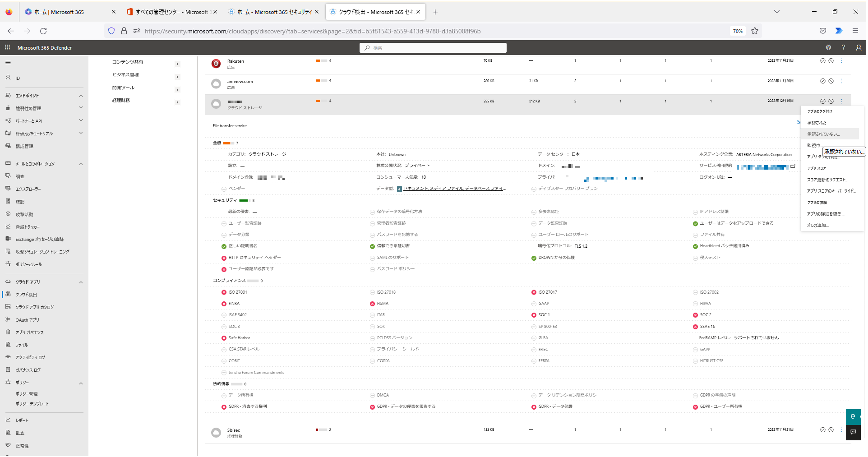Open Exchange メッセージの追跡 in sidebar
This screenshot has height=457, width=868.
click(40, 240)
